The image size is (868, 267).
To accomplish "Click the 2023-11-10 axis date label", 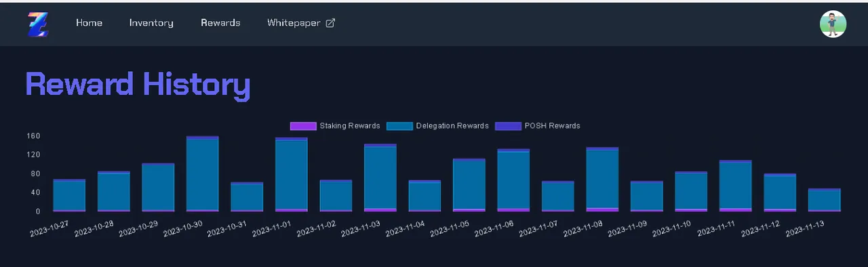I will coord(671,228).
